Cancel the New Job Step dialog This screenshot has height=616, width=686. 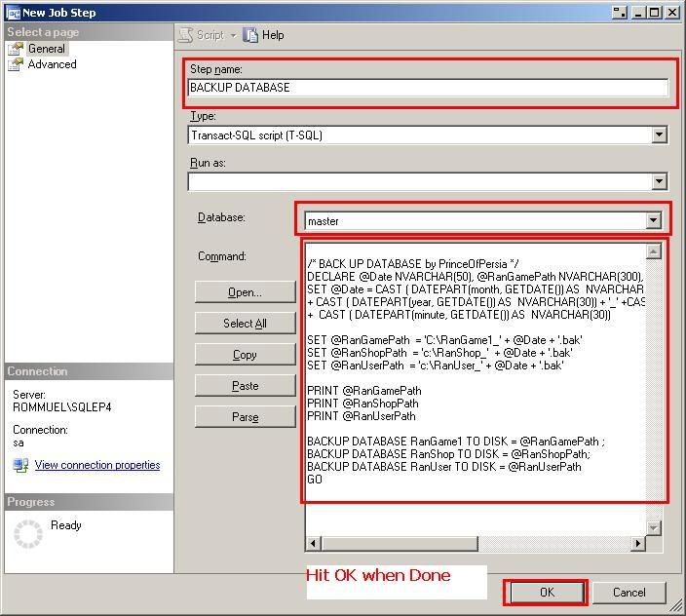coord(629,593)
